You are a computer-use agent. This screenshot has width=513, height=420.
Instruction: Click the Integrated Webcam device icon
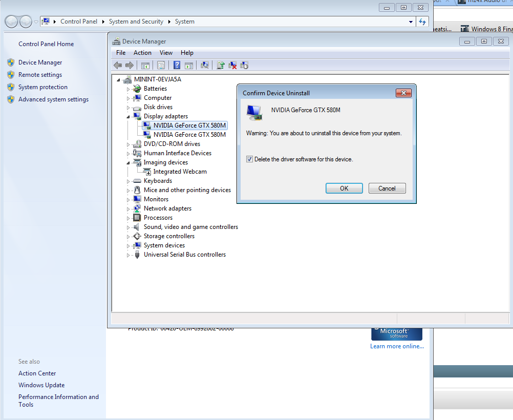(x=147, y=172)
